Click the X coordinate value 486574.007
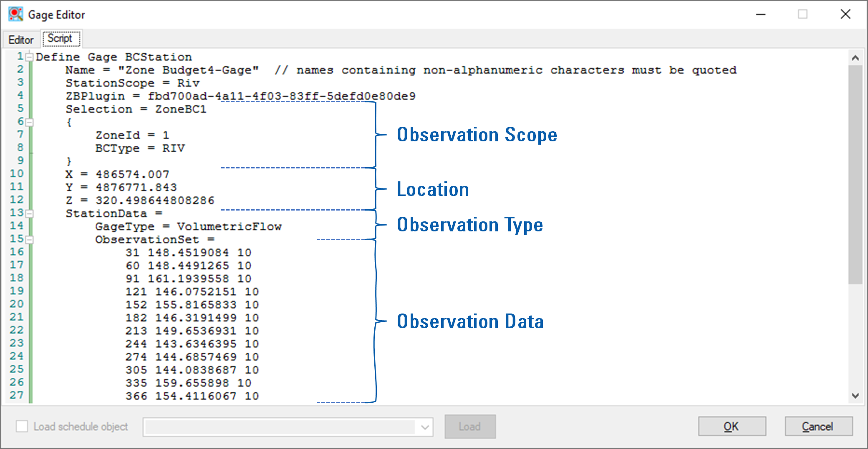The height and width of the screenshot is (449, 868). (132, 174)
